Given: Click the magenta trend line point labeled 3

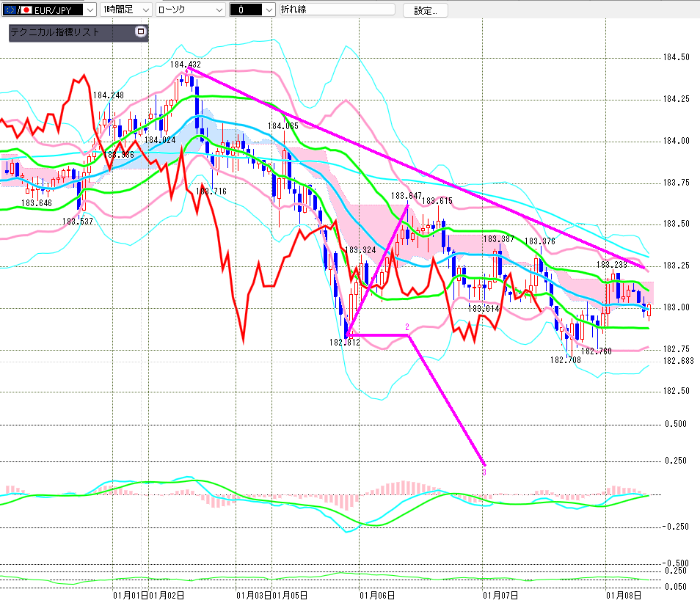Looking at the screenshot, I should click(484, 472).
